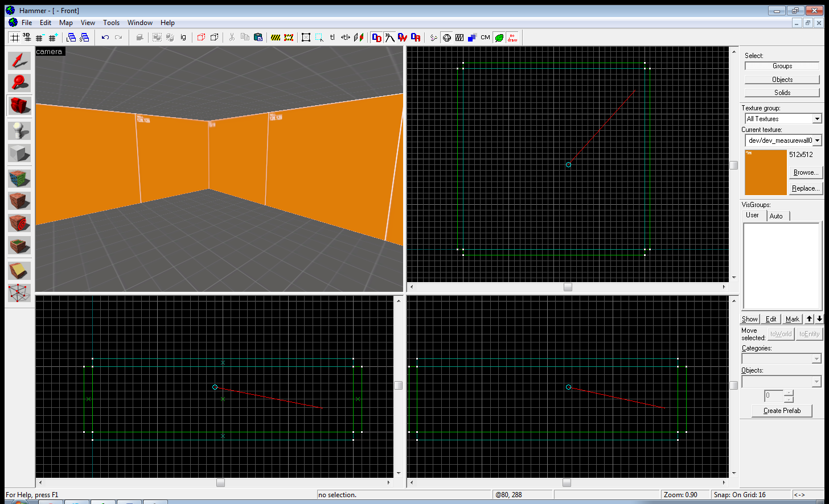The image size is (829, 504).
Task: Select the Entity (light bulb) tool
Action: pyautogui.click(x=19, y=130)
